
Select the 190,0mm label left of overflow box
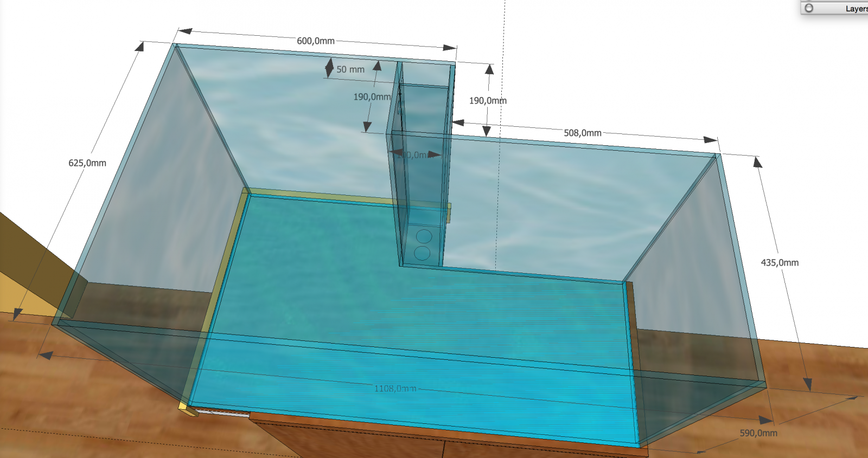click(372, 97)
